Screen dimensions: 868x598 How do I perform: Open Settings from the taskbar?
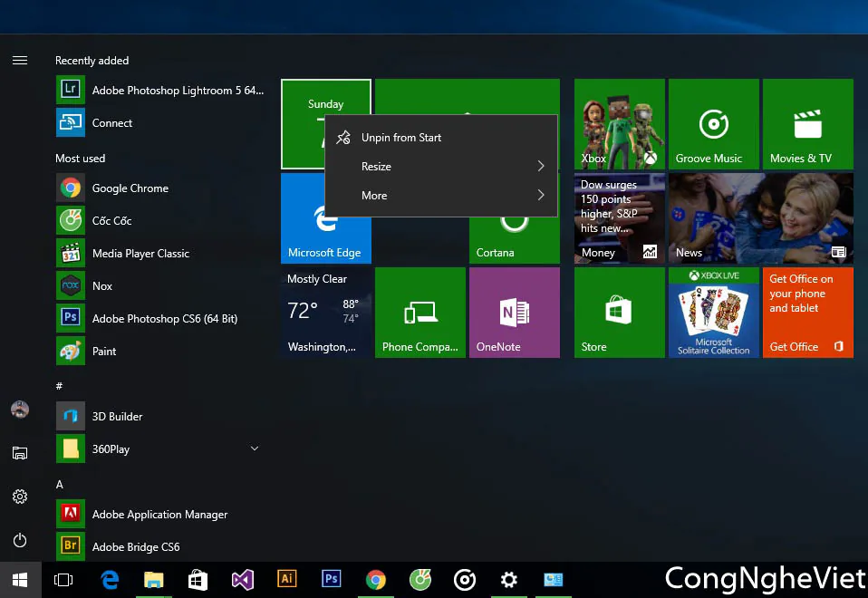pos(508,580)
